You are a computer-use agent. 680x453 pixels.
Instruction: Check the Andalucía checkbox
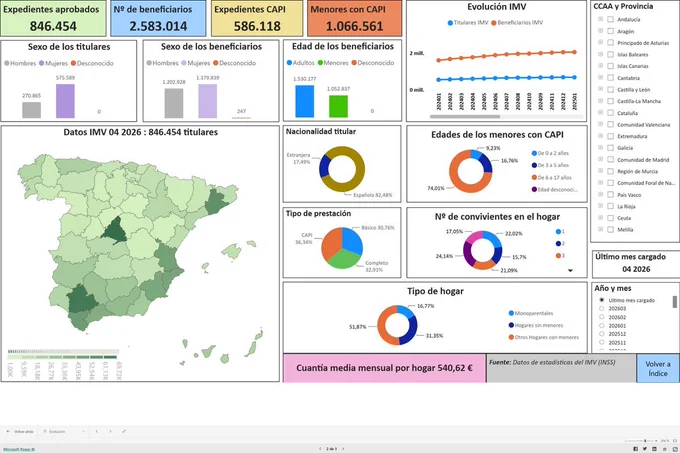611,20
